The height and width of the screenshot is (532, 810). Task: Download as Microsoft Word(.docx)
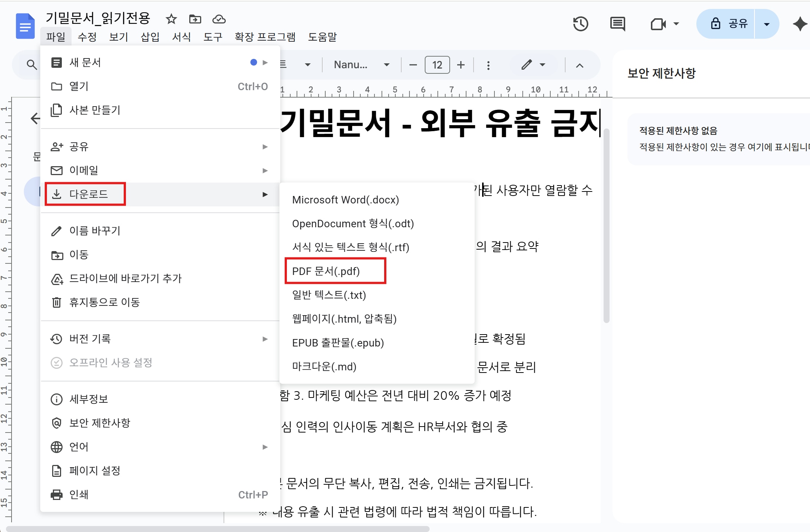click(377, 200)
